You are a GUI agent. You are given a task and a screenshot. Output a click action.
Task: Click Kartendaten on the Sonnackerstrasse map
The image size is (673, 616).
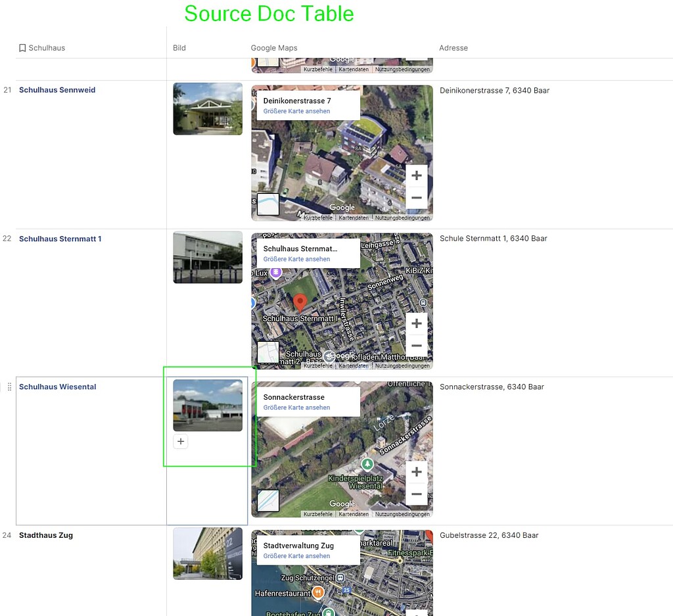[354, 514]
